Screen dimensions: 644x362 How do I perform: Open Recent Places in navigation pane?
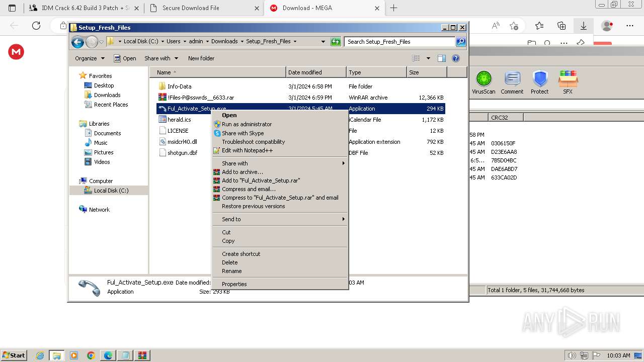pos(111,105)
